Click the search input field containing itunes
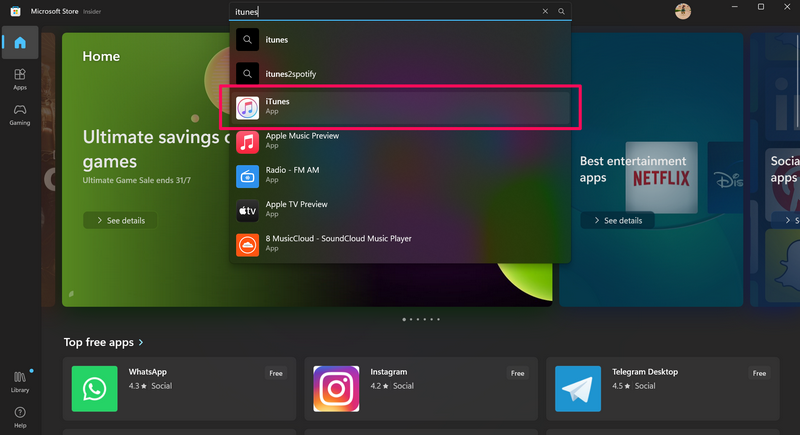Image resolution: width=800 pixels, height=435 pixels. (x=385, y=11)
